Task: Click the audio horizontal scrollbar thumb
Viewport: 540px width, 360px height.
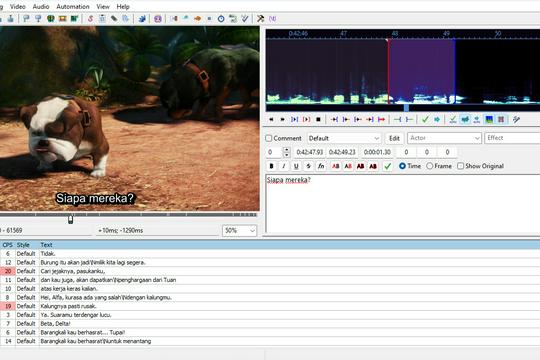Action: coord(406,108)
